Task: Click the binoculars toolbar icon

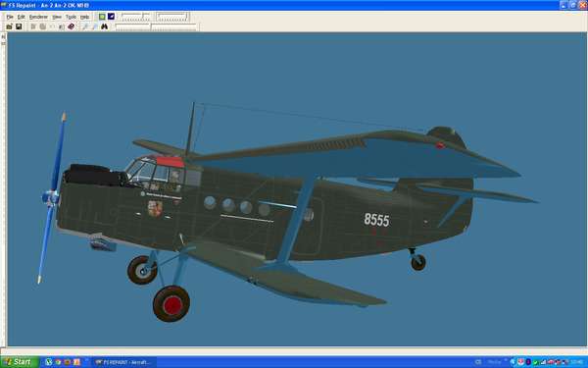Action: pos(104,26)
